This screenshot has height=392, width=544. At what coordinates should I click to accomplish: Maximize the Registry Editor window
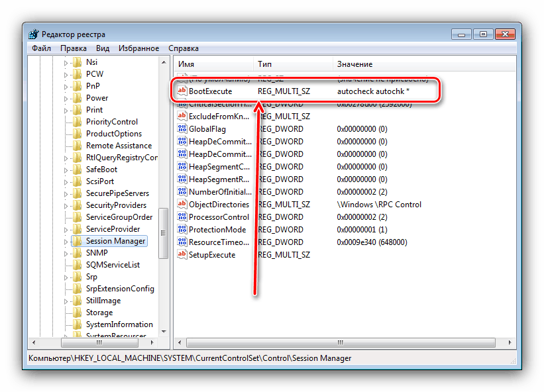tap(483, 34)
